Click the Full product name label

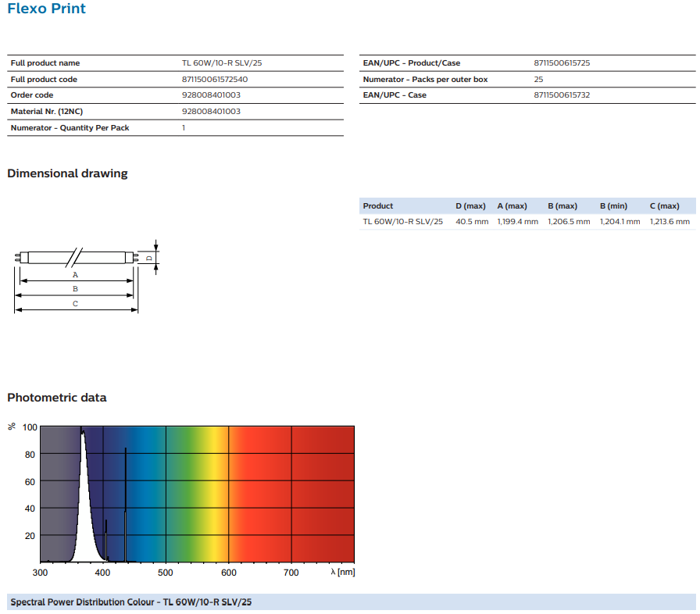point(45,63)
